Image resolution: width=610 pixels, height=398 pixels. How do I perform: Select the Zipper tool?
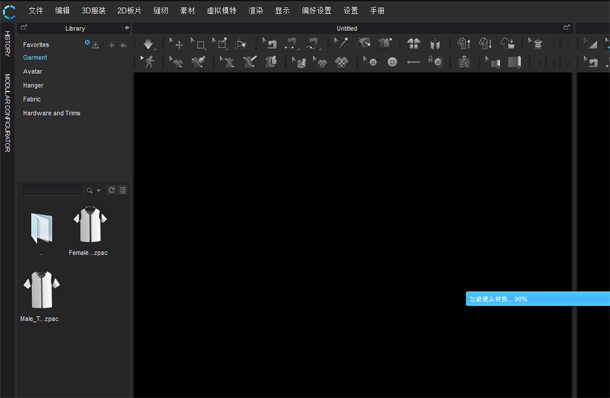coord(464,62)
